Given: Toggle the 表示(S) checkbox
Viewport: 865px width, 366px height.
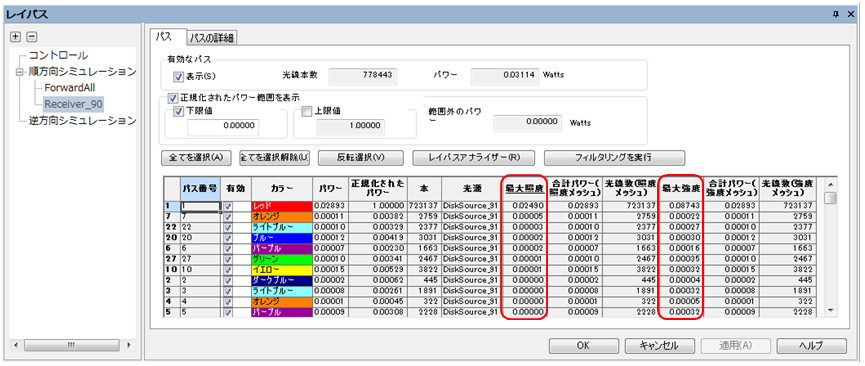Looking at the screenshot, I should (177, 77).
